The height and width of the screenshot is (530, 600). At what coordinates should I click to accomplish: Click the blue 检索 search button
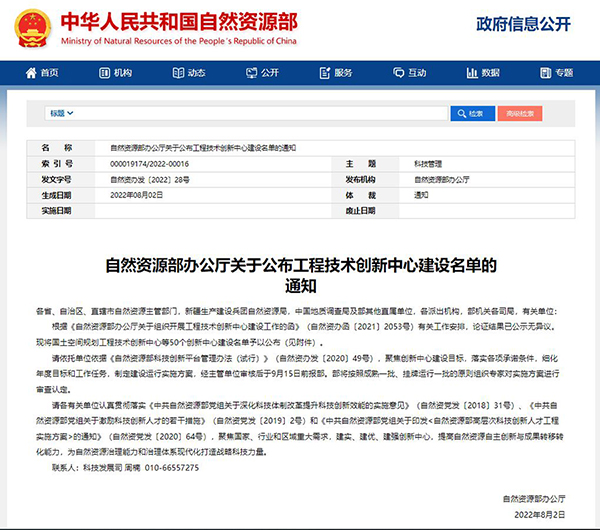pyautogui.click(x=473, y=114)
